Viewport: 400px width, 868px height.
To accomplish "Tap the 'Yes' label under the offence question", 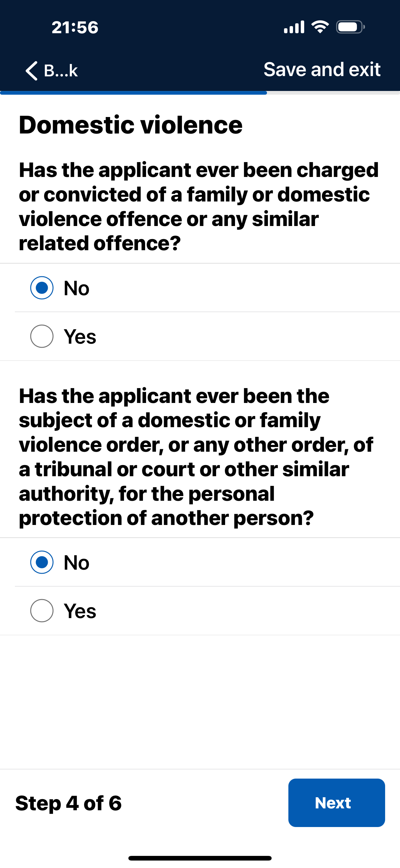I will click(80, 337).
